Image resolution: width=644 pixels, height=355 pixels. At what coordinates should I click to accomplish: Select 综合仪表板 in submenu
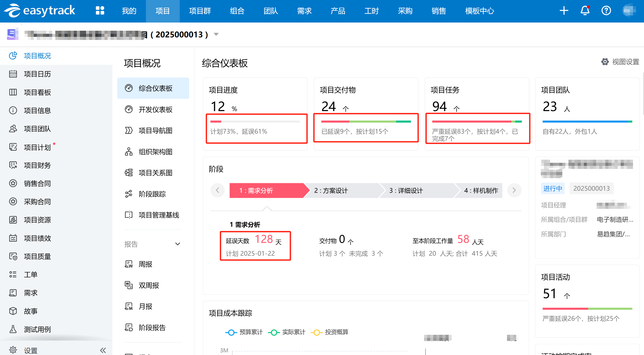point(153,88)
